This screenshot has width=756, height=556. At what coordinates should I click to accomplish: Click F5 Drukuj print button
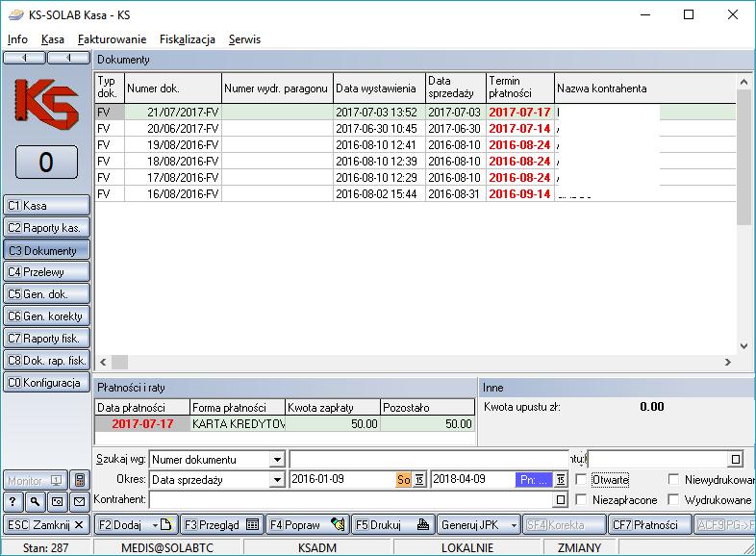tap(393, 524)
